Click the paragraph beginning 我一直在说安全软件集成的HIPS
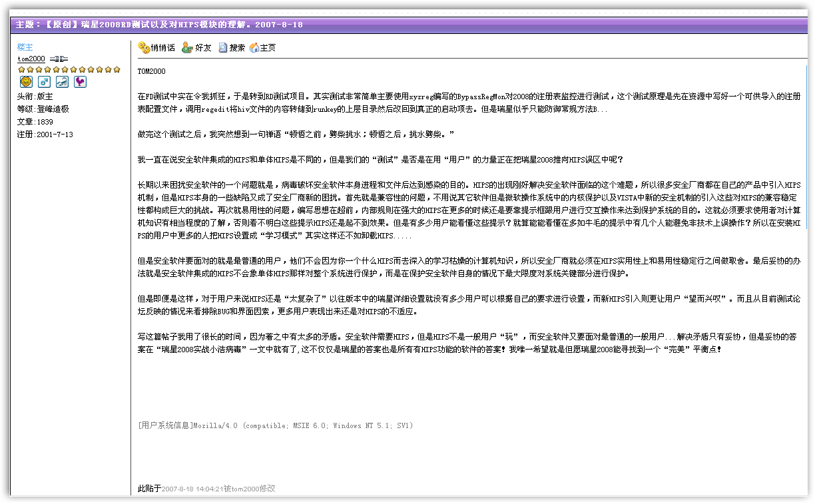The image size is (815, 504). coord(381,160)
